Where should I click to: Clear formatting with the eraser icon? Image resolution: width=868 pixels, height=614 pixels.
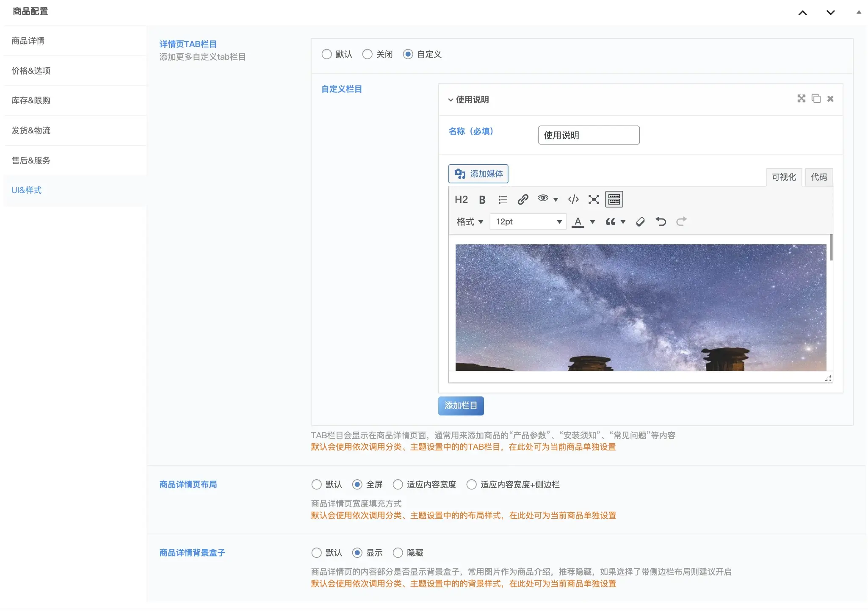(639, 221)
